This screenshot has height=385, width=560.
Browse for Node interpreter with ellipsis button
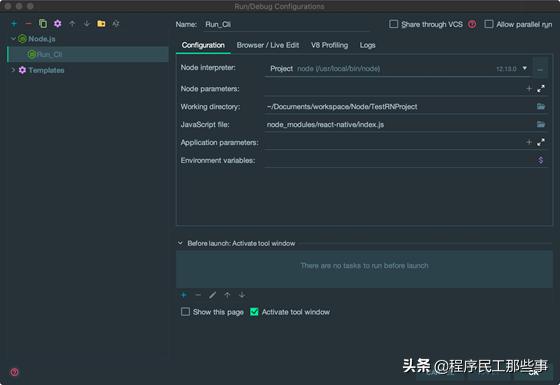click(540, 69)
